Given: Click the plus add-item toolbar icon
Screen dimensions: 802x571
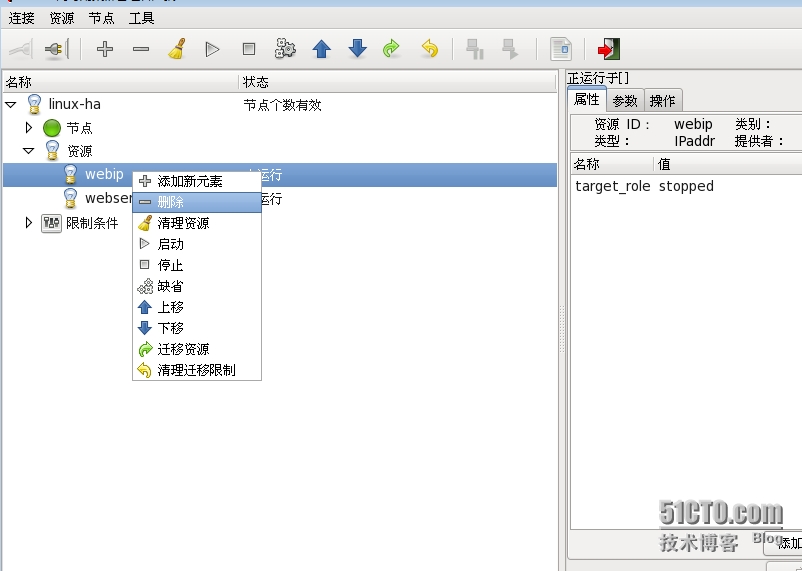Looking at the screenshot, I should click(105, 49).
